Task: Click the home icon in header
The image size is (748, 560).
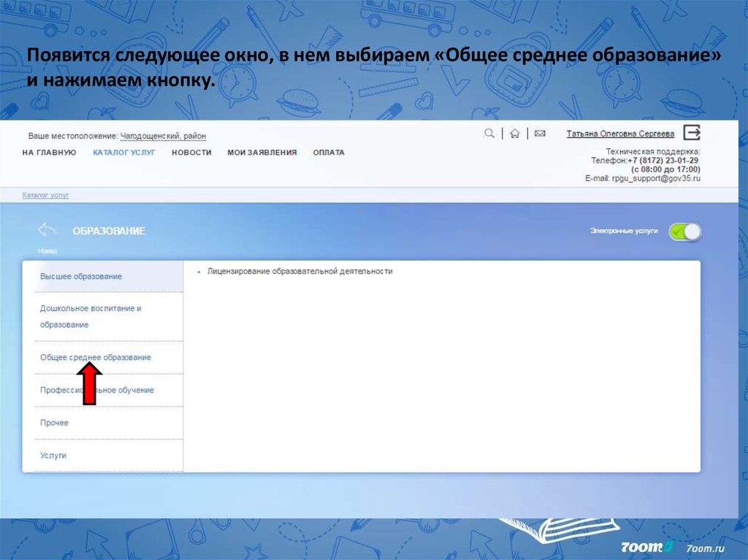Action: point(515,134)
